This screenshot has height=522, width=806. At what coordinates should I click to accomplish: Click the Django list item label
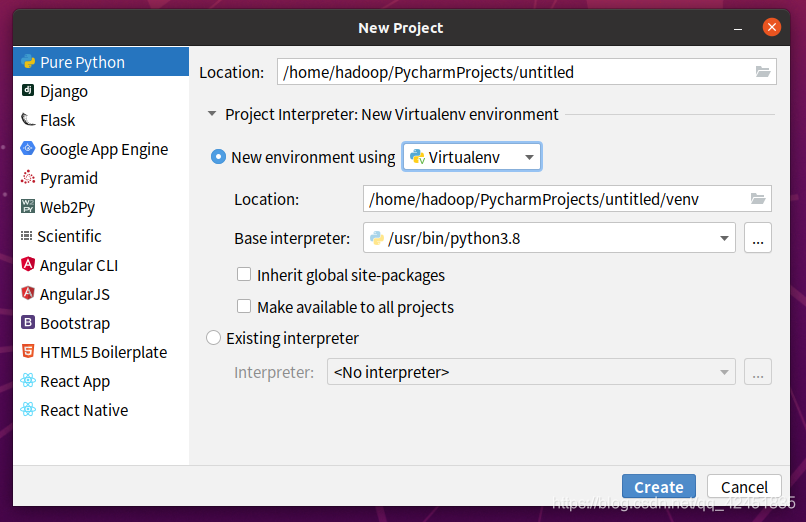(x=64, y=91)
